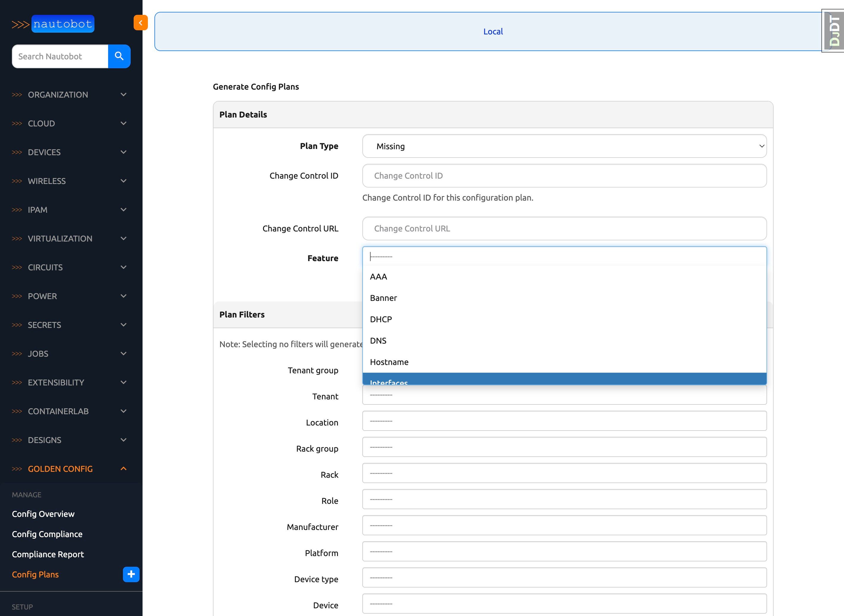Select AAA from Feature list
Image resolution: width=844 pixels, height=616 pixels.
click(x=378, y=277)
